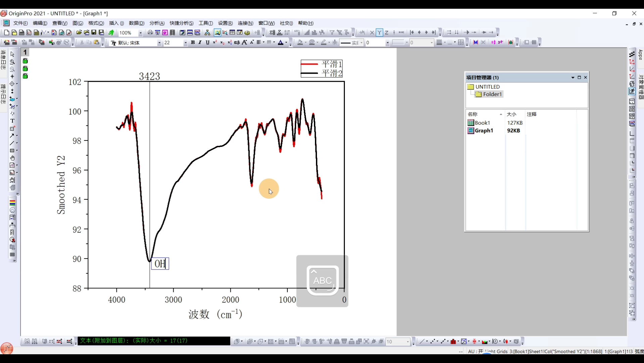The image size is (644, 363).
Task: Open the zoom percentage 100% dropdown
Action: click(x=140, y=33)
